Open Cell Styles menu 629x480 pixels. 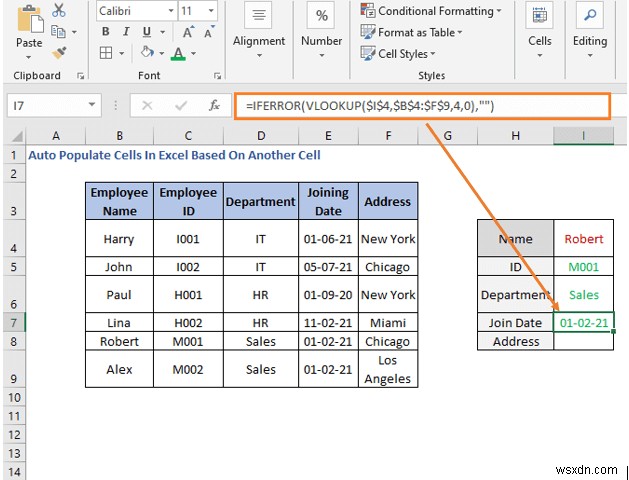(x=398, y=54)
